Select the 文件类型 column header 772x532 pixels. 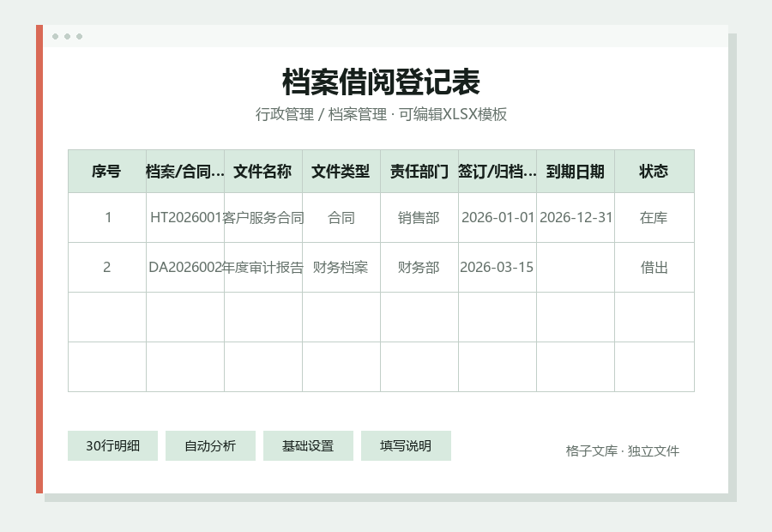click(341, 172)
